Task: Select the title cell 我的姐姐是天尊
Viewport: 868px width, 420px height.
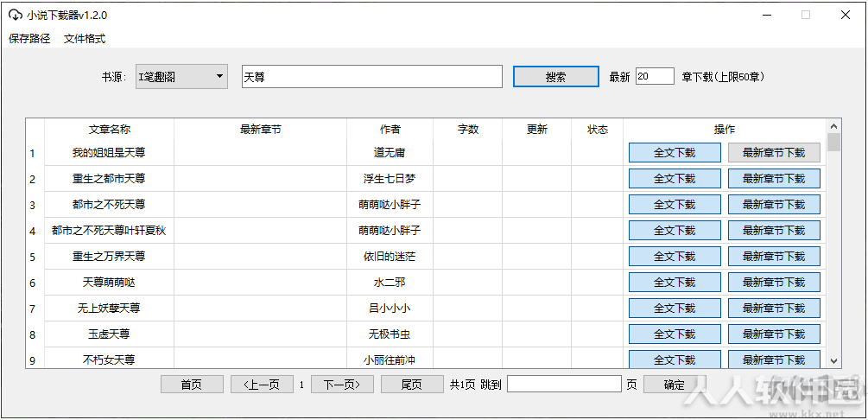Action: 110,152
